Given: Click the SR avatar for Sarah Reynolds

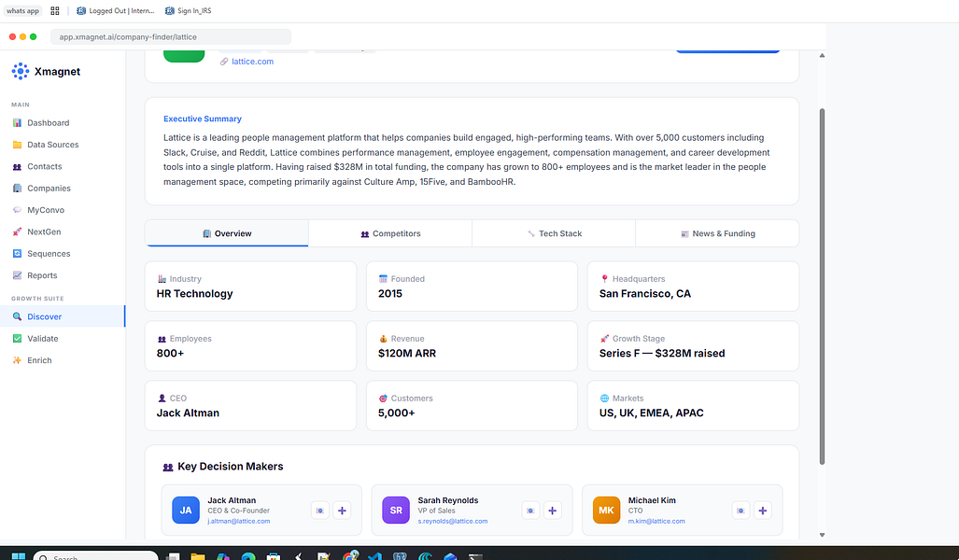Looking at the screenshot, I should [x=396, y=511].
